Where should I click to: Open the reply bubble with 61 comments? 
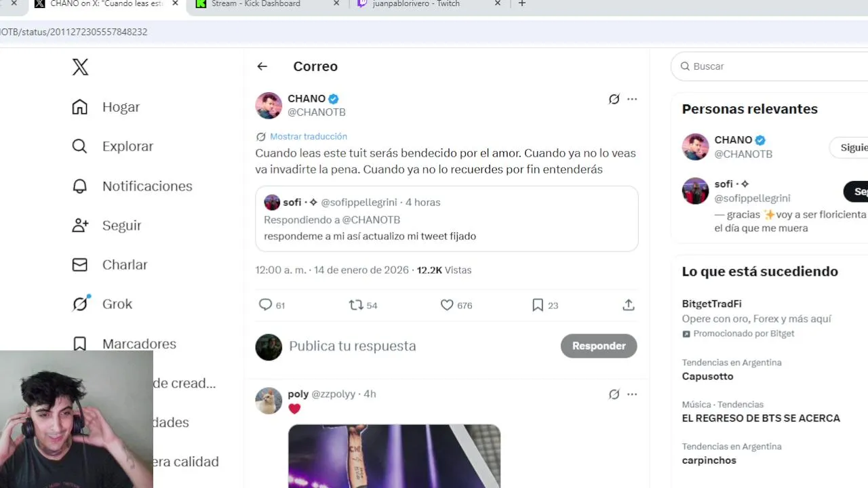click(265, 305)
